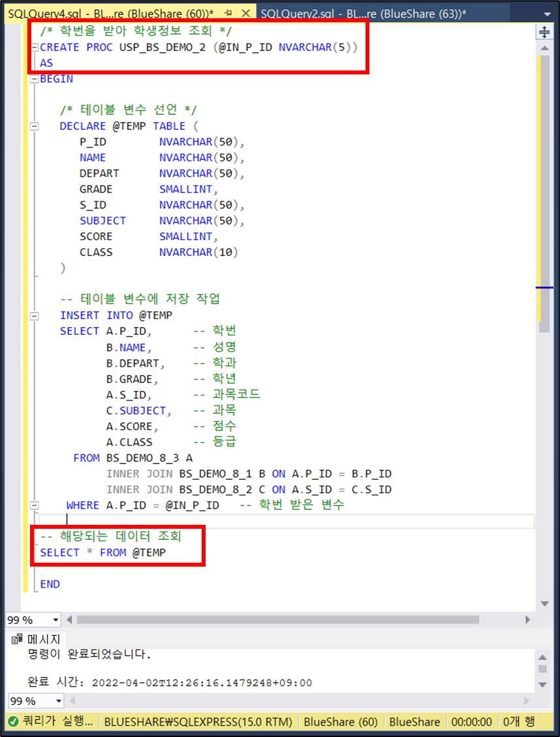The width and height of the screenshot is (560, 737).
Task: Open the tab list dropdown arrow
Action: tap(547, 14)
